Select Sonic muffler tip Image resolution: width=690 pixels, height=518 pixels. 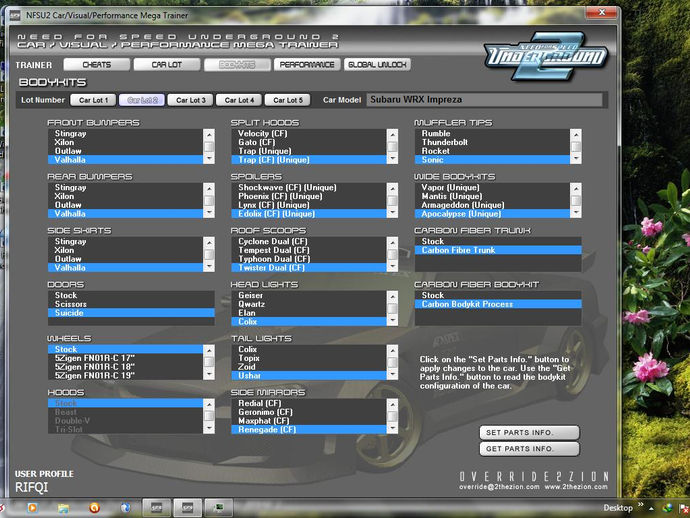click(x=492, y=160)
